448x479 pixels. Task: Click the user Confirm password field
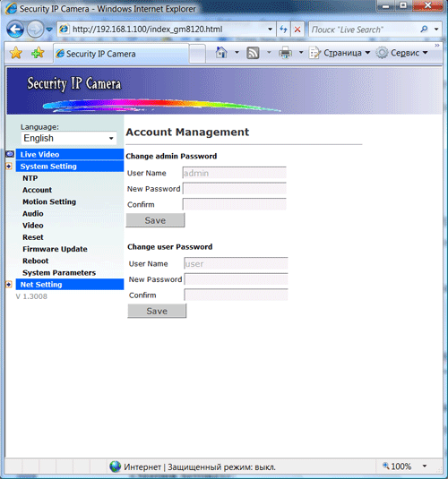[x=236, y=295]
